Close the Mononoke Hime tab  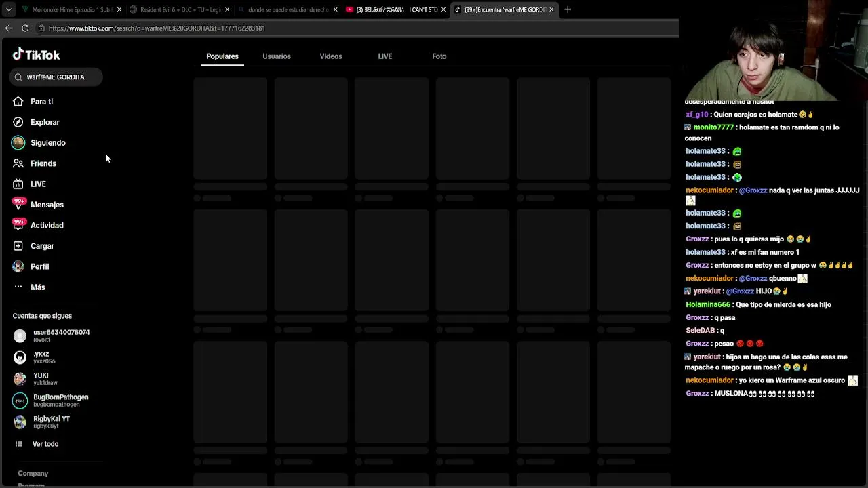tap(119, 9)
